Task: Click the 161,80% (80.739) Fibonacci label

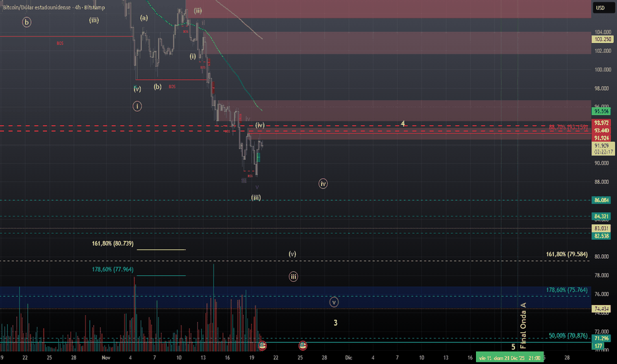Action: [113, 244]
